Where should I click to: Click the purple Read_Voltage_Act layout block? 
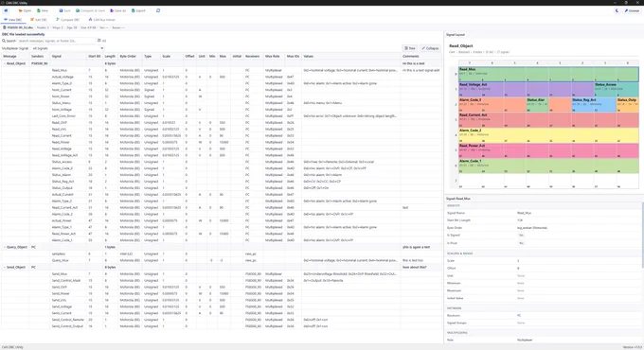pos(527,90)
